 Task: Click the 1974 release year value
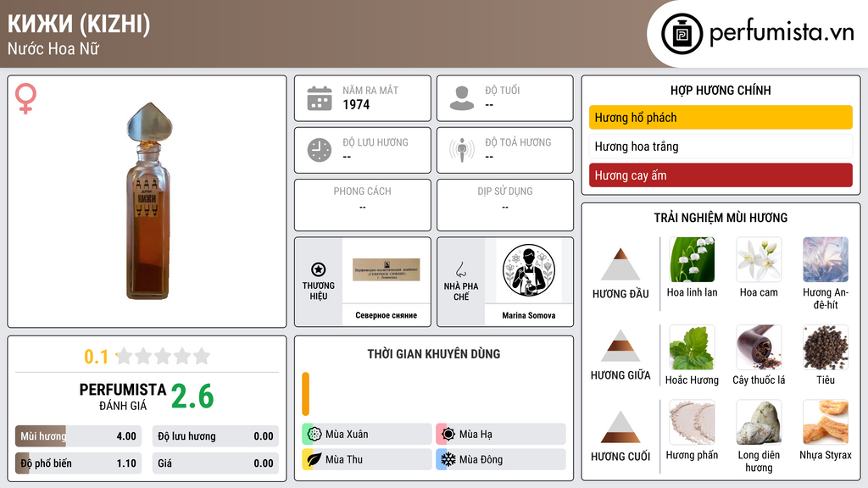(x=356, y=104)
